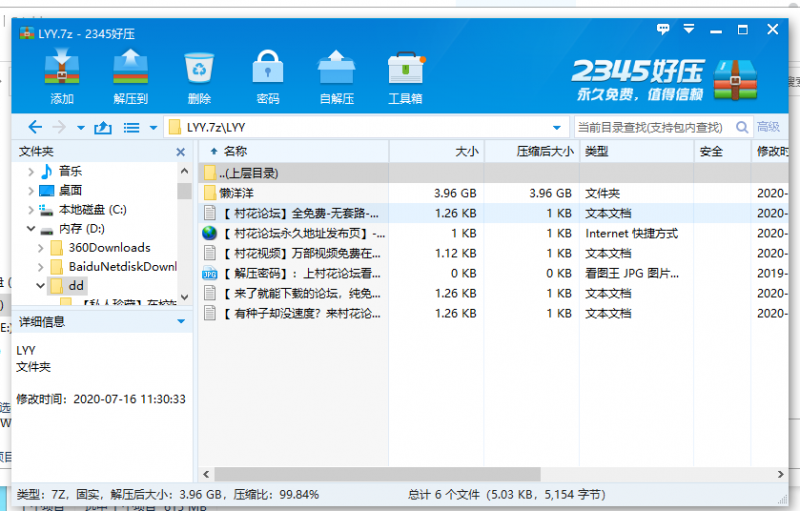
Task: Select the 360Downloads folder in tree
Action: pos(109,248)
